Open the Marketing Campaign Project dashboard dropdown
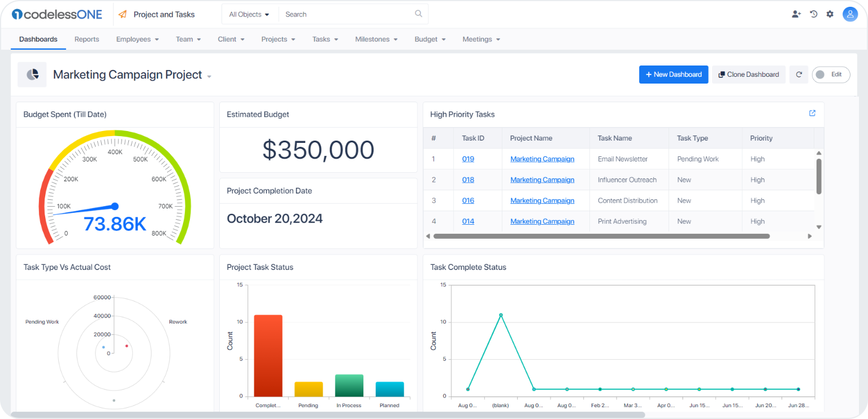Image resolution: width=868 pixels, height=419 pixels. tap(209, 76)
